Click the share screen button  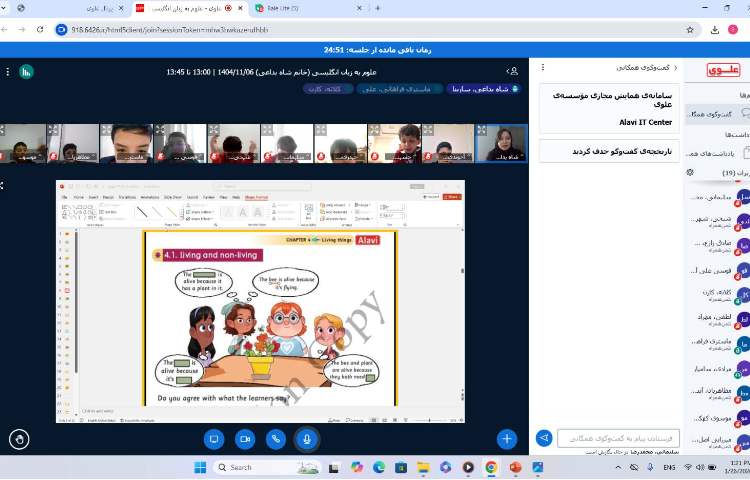pos(214,439)
